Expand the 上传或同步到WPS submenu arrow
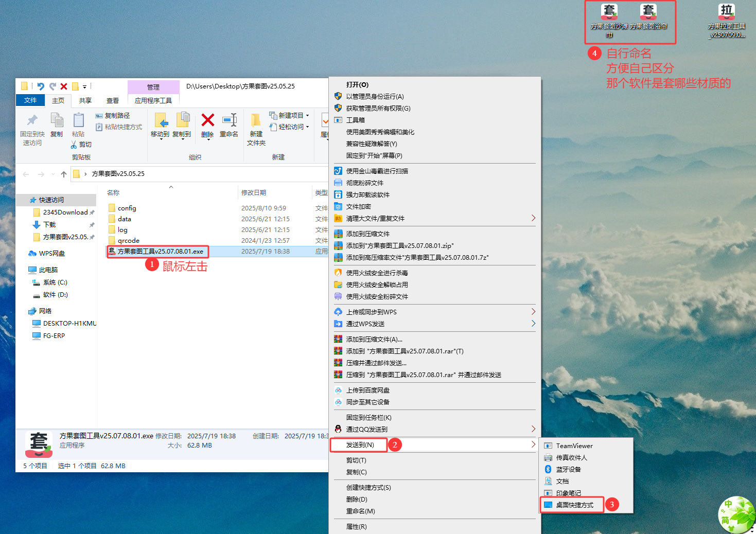The image size is (756, 534). coord(533,312)
